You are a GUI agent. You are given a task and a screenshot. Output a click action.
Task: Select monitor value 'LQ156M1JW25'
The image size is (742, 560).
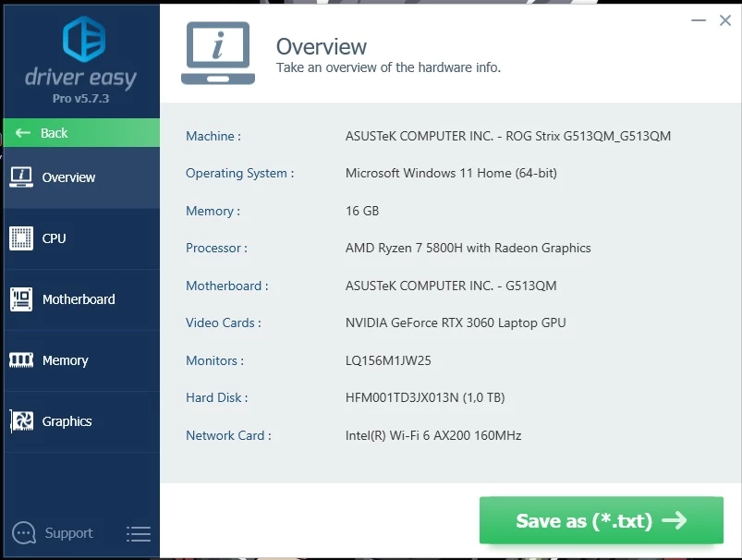[x=388, y=360]
